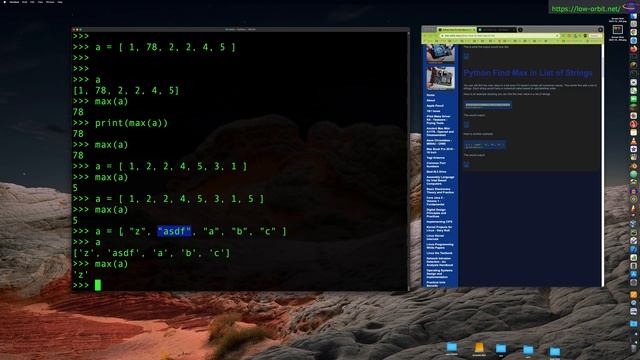Viewport: 640px width, 360px height.
Task: Open the Implementing CIFS sidebar link
Action: pyautogui.click(x=439, y=222)
